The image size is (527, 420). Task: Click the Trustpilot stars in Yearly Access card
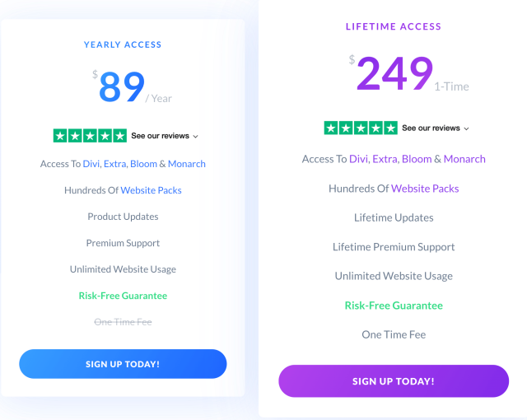(90, 136)
